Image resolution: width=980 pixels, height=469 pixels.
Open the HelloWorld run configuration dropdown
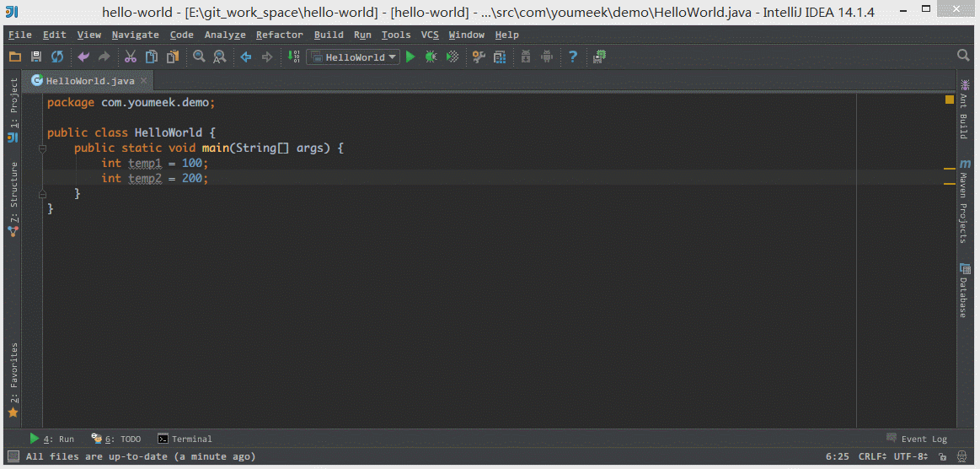353,57
